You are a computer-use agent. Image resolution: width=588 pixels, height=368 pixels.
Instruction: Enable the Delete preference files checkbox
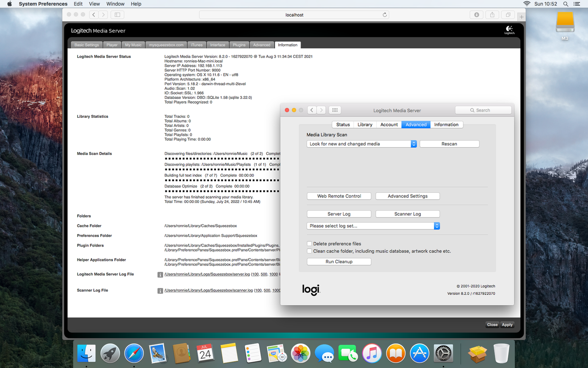click(x=309, y=243)
